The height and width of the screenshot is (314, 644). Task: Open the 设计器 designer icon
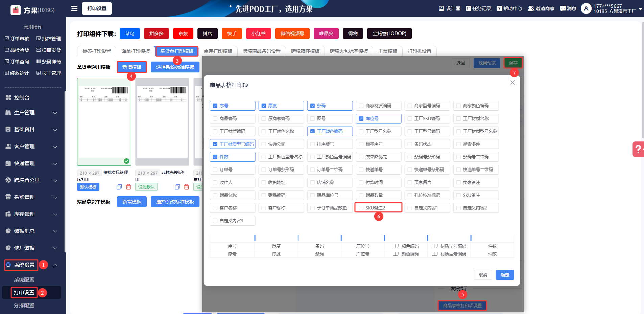(x=441, y=8)
